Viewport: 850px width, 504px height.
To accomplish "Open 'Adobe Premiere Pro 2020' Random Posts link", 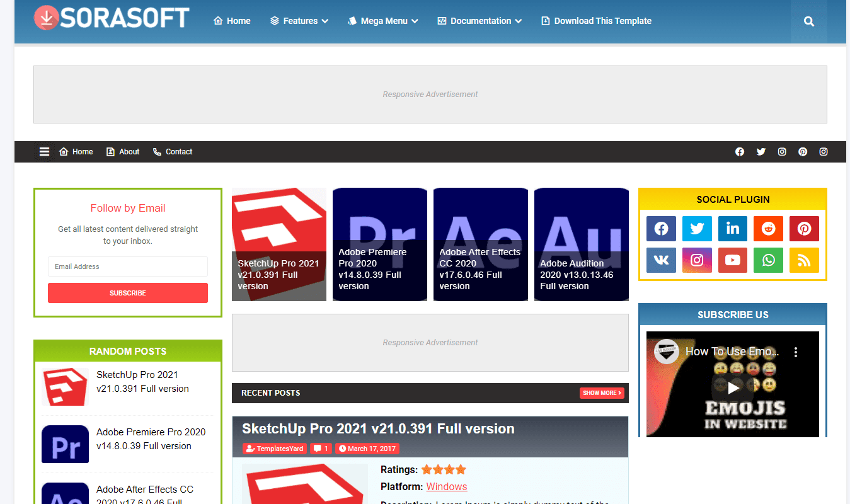I will (151, 439).
